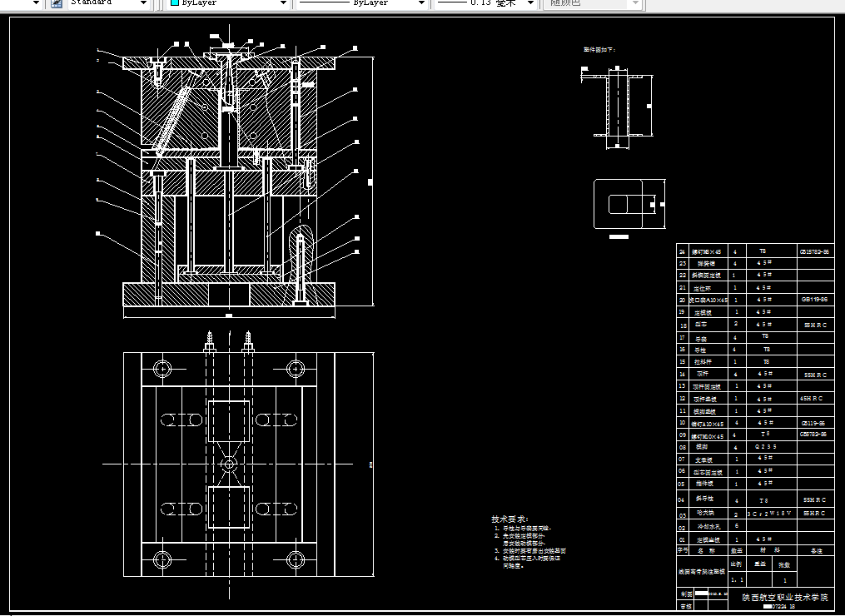Click the 名称 header cell

(707, 551)
